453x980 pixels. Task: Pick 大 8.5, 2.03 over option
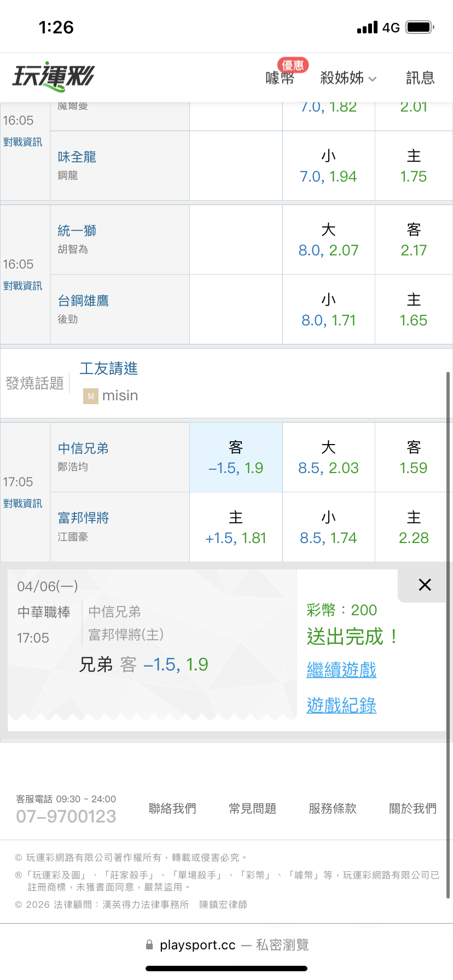pos(328,458)
